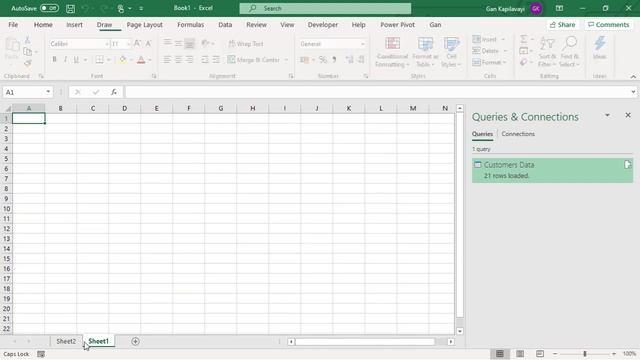The image size is (640, 360).
Task: Click the Share button
Action: pos(562,24)
